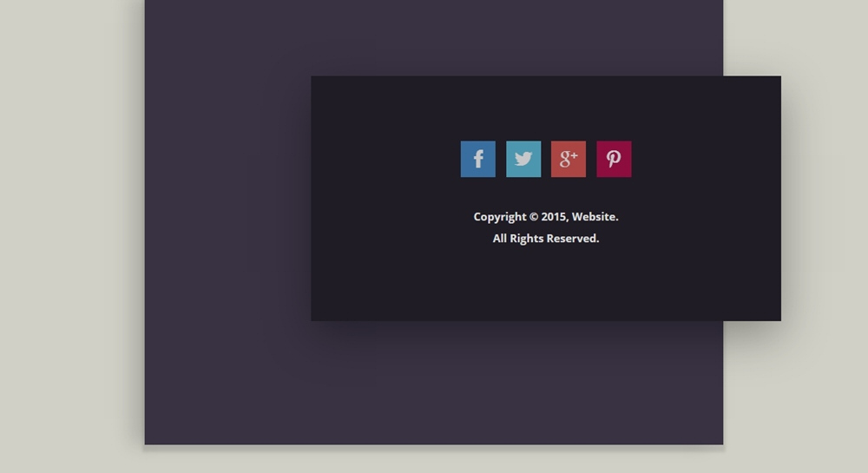Viewport: 868px width, 473px height.
Task: Click the light gray background right of the dark card
Action: (825, 200)
